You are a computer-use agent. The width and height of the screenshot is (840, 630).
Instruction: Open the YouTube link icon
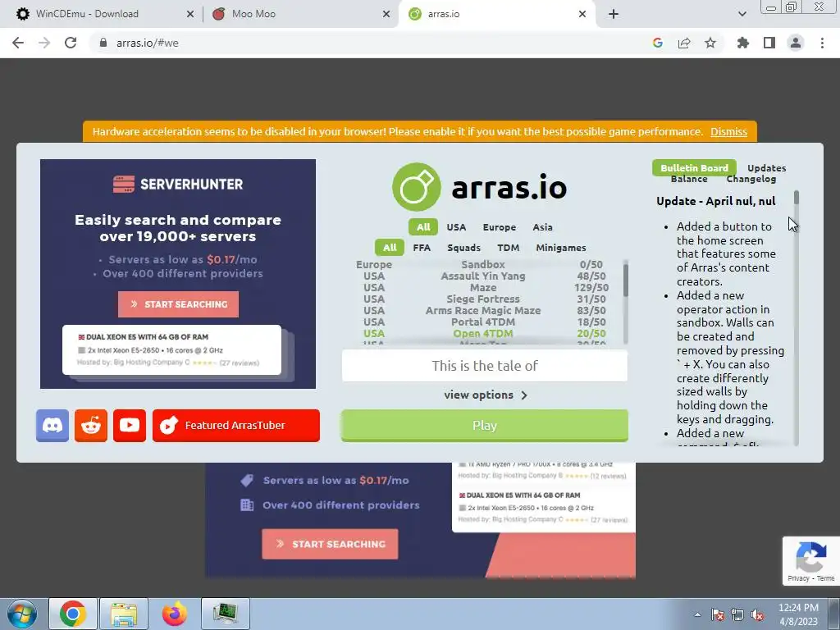[130, 426]
